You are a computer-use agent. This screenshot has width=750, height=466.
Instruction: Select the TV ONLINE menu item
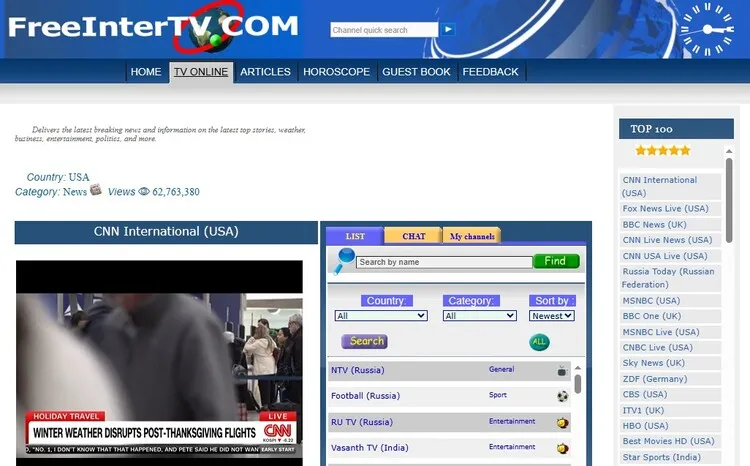point(201,72)
